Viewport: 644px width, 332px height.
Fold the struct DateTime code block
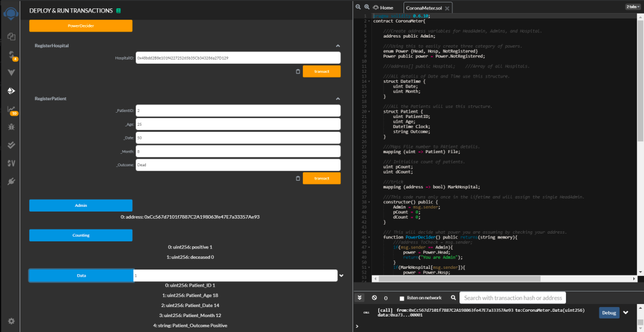(x=370, y=82)
